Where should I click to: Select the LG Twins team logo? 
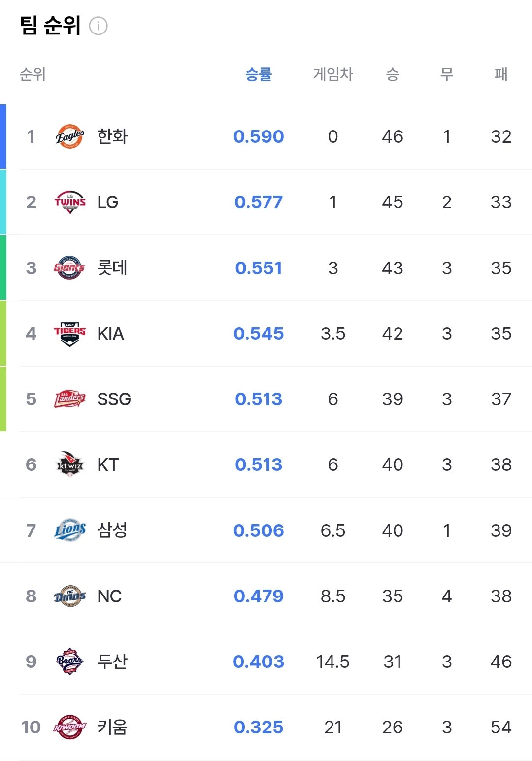(x=69, y=202)
